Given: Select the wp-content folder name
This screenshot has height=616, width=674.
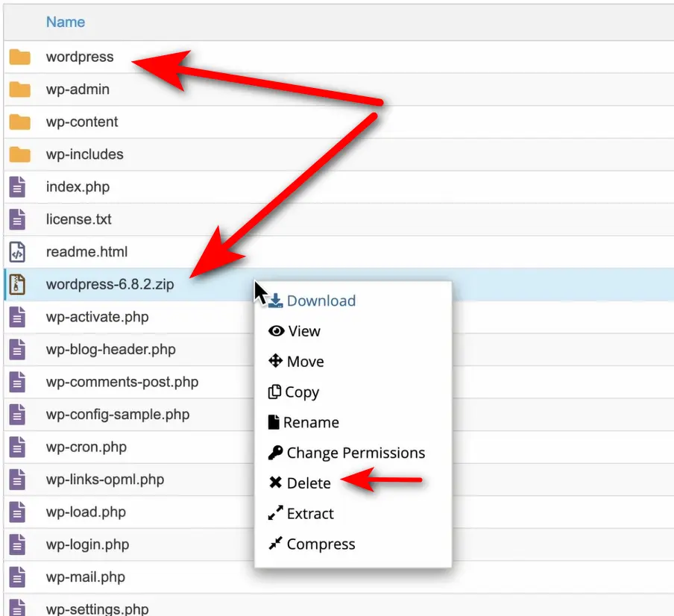Looking at the screenshot, I should coord(82,122).
